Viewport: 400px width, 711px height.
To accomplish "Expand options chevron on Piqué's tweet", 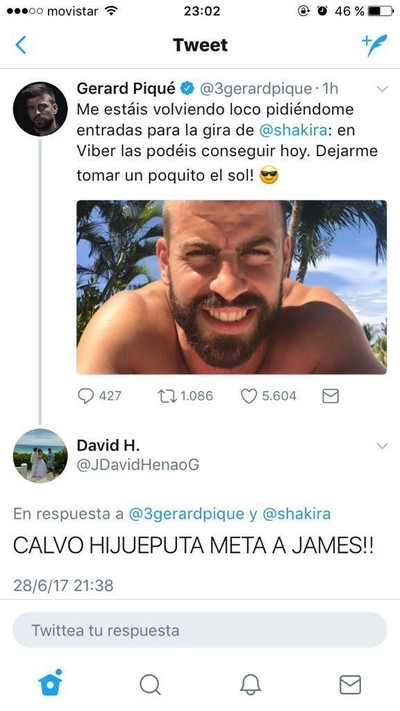I will pos(382,89).
